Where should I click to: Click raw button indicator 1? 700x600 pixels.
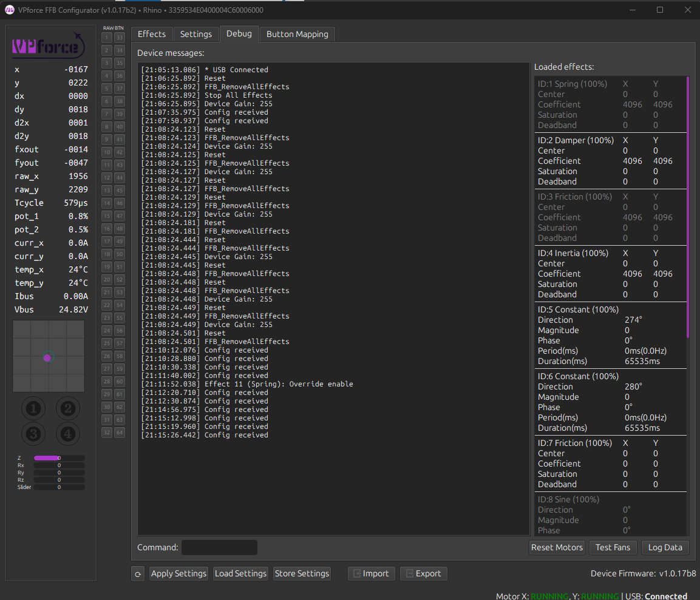pos(107,38)
